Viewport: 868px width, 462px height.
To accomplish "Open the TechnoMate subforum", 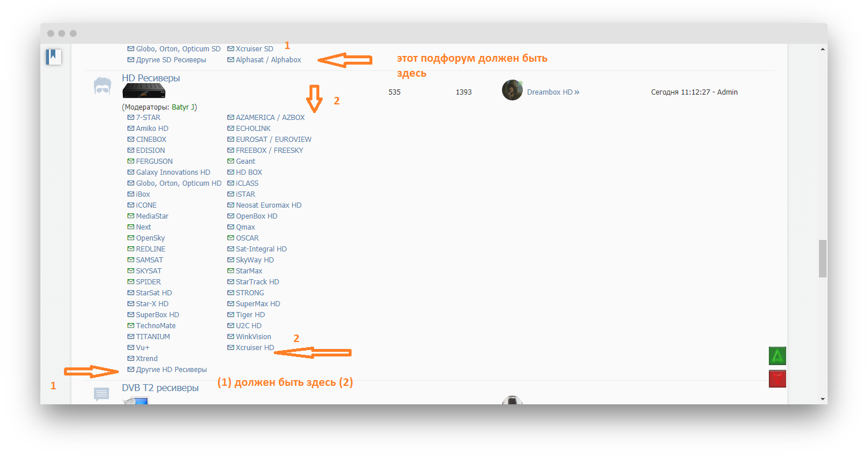I will pyautogui.click(x=156, y=326).
